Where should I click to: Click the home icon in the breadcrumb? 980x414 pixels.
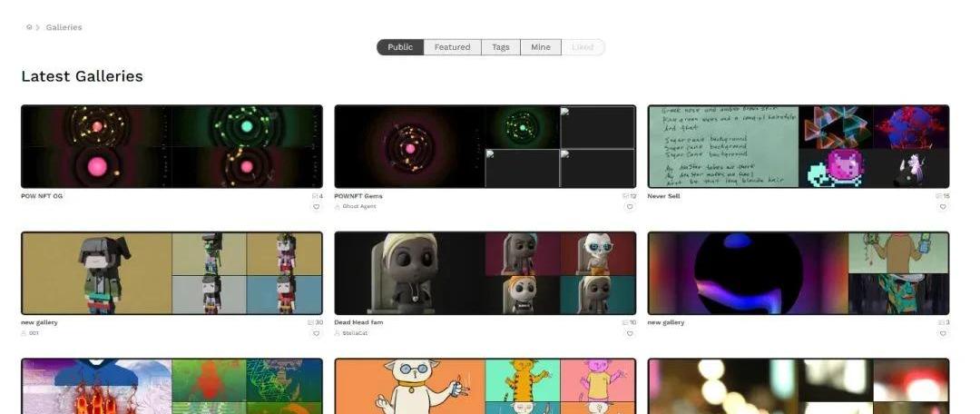pos(29,27)
